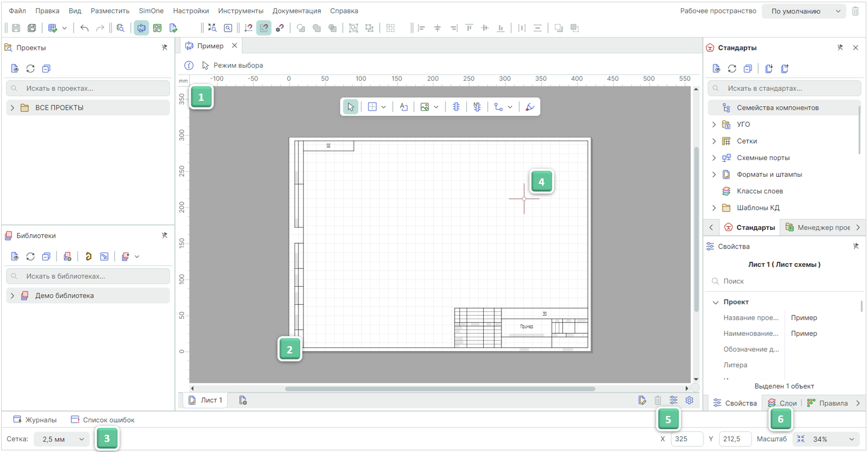Click the fit-to-screen zoom icon near Масштаб

pos(800,439)
